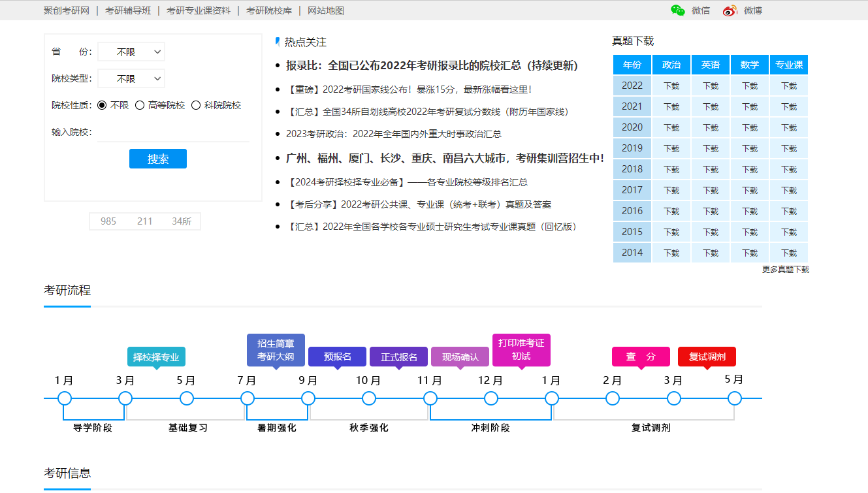The height and width of the screenshot is (493, 868).
Task: Click the 复试调剂 red timeline tag
Action: click(x=707, y=357)
